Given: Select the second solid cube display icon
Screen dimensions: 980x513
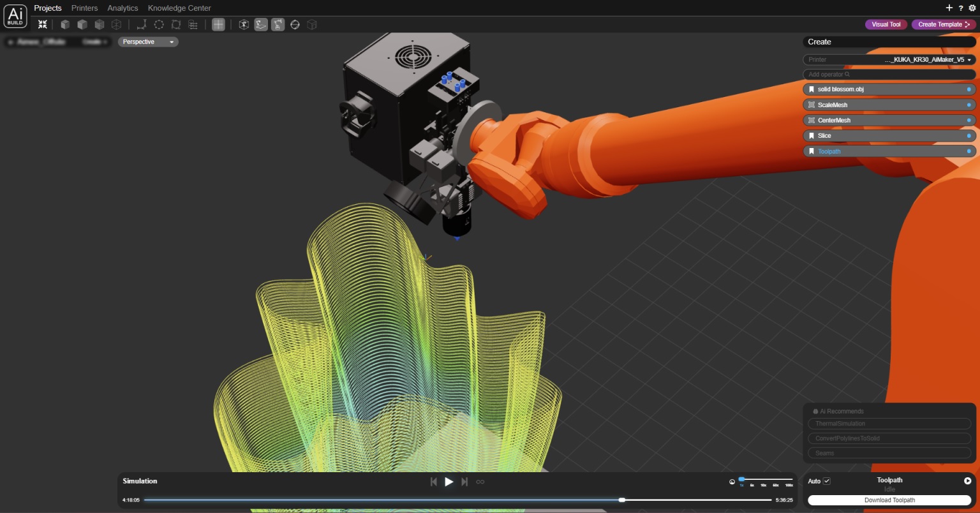Looking at the screenshot, I should coord(82,24).
